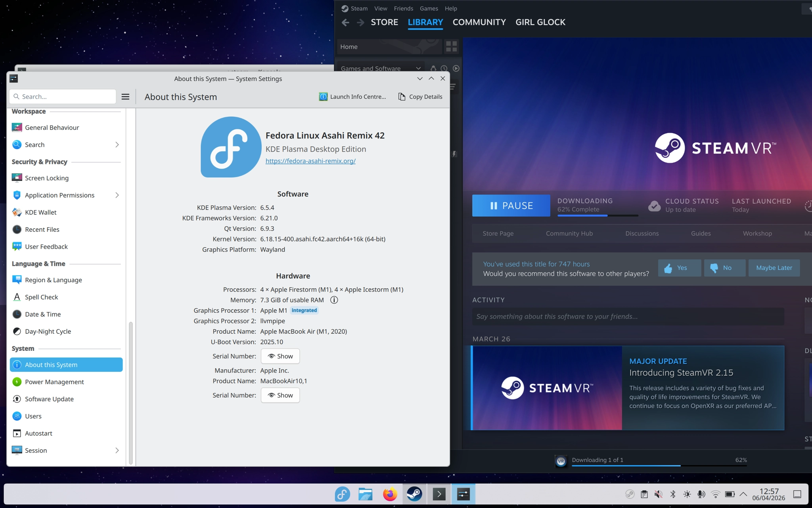Open brightness and colour tray icon
Viewport: 812px width, 508px height.
687,494
